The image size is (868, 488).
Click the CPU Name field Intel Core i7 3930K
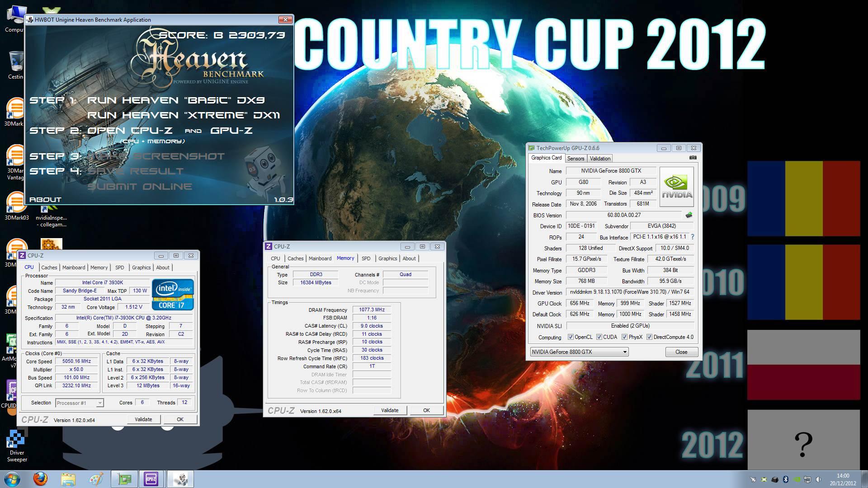103,282
